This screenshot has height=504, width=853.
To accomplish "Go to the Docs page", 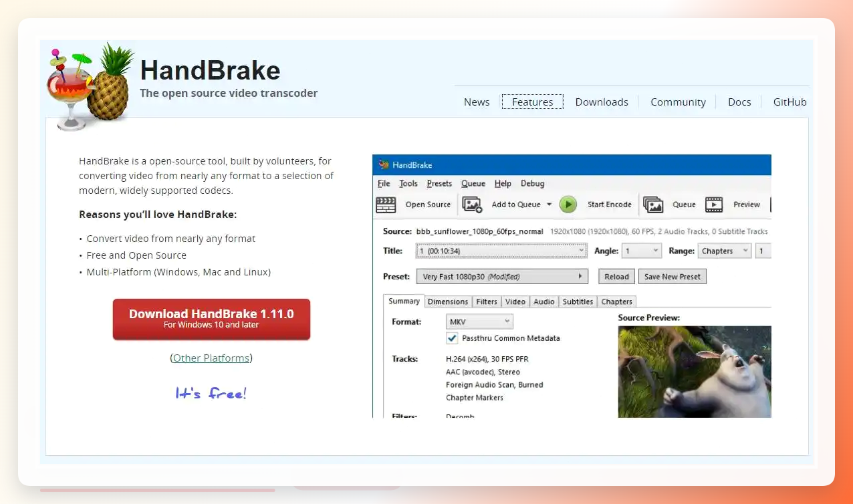I will pyautogui.click(x=739, y=102).
